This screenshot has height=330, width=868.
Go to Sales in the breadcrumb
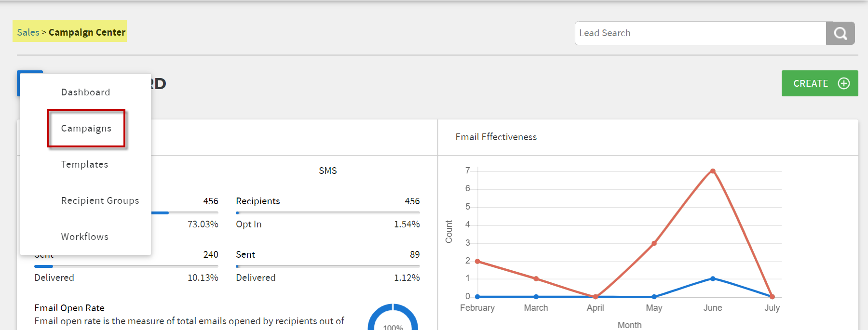[x=28, y=32]
